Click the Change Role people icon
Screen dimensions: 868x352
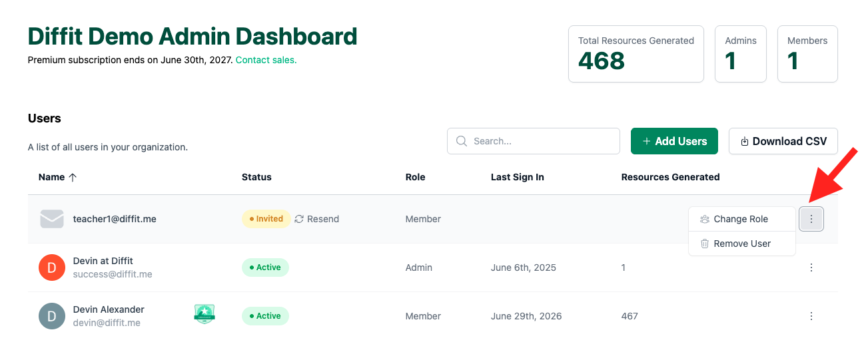click(x=705, y=219)
